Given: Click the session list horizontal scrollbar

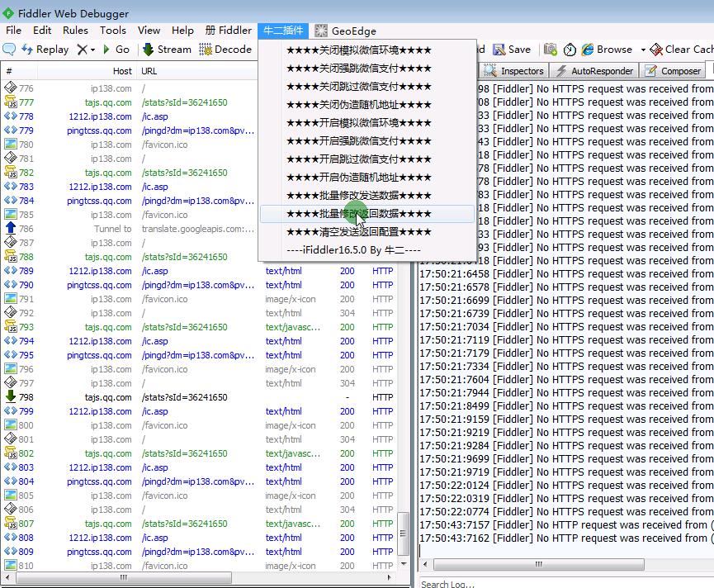Looking at the screenshot, I should click(x=124, y=577).
